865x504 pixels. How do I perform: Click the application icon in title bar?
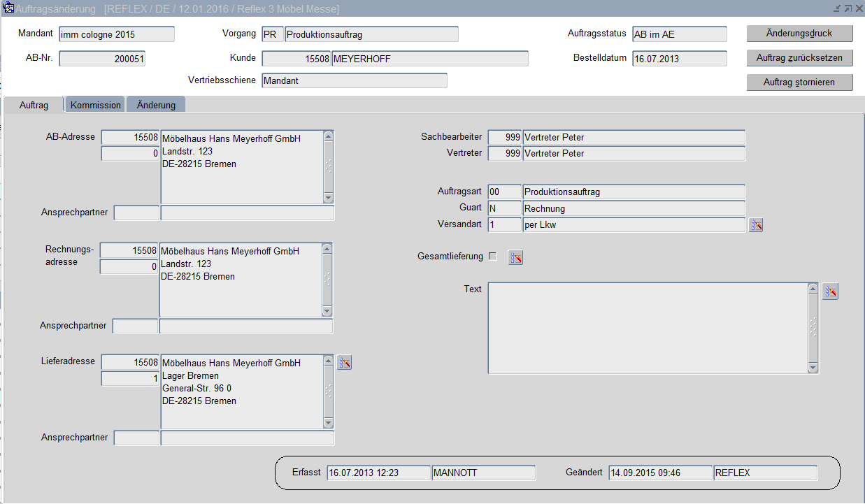click(8, 8)
